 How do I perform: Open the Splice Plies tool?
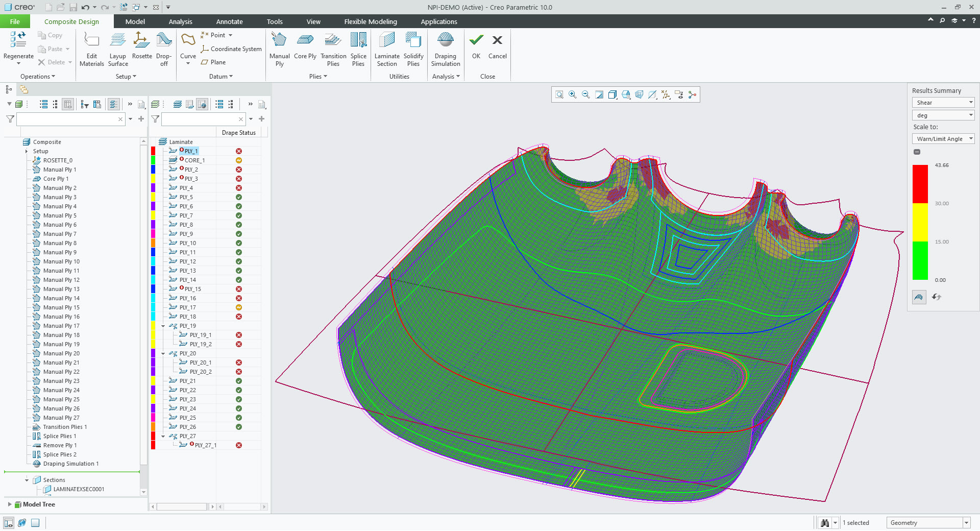tap(358, 49)
